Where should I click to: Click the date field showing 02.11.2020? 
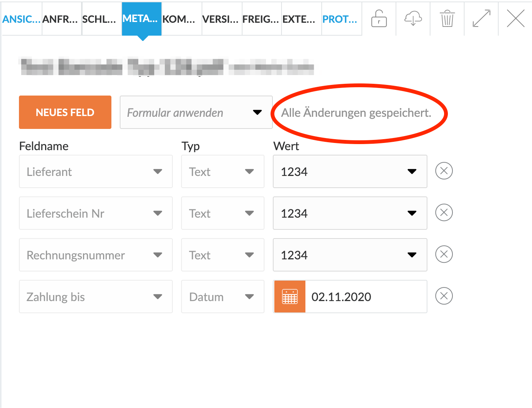(366, 297)
